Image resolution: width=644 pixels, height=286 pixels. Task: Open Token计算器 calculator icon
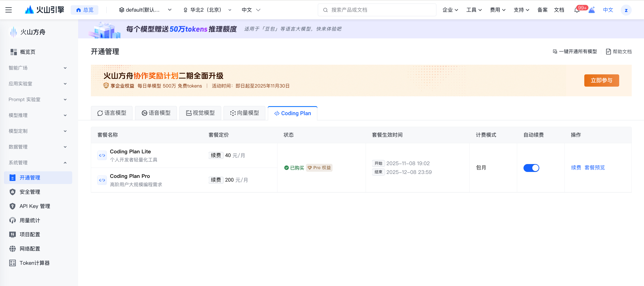pyautogui.click(x=13, y=263)
